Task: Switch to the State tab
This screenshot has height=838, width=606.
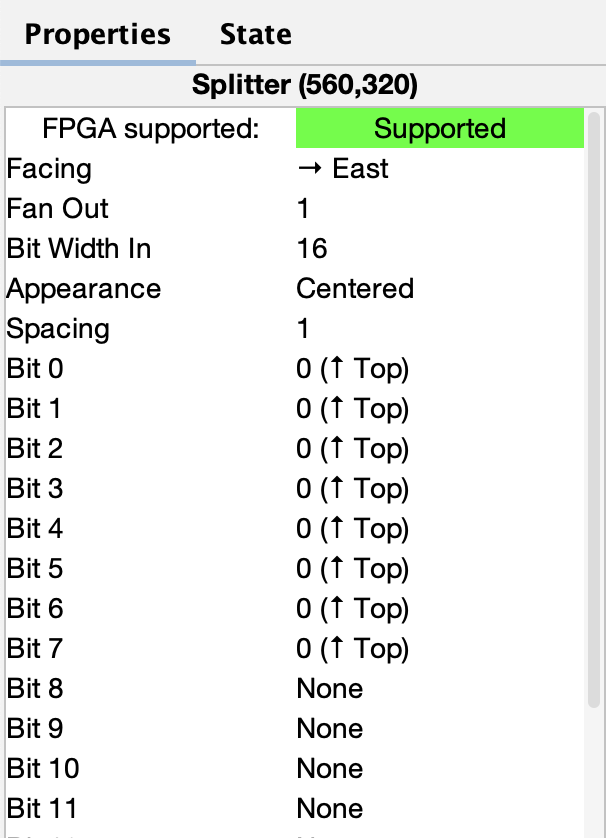Action: click(x=255, y=34)
